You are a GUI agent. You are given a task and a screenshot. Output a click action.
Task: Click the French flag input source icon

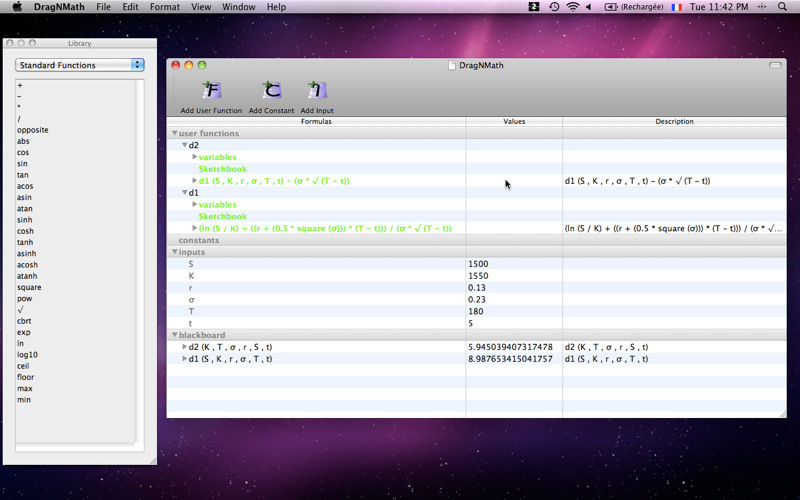tap(677, 7)
